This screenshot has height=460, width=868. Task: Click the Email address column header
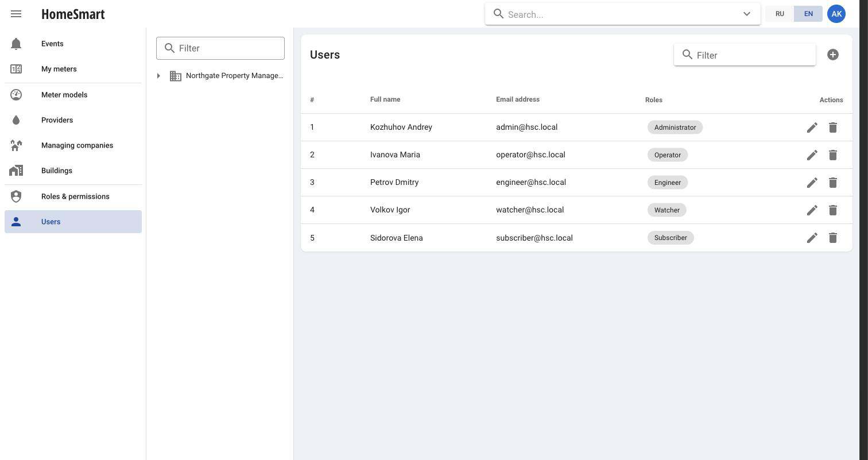pos(518,99)
